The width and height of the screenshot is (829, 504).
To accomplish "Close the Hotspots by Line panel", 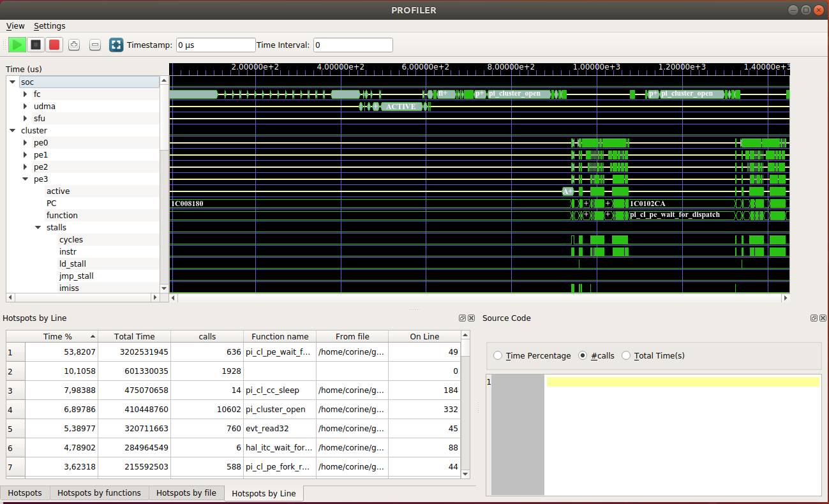I will click(471, 318).
